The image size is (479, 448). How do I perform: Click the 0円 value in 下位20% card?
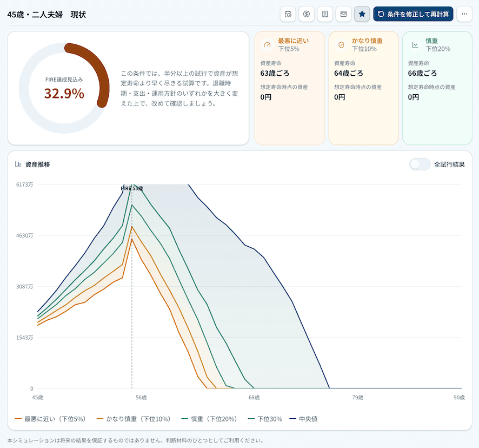414,97
